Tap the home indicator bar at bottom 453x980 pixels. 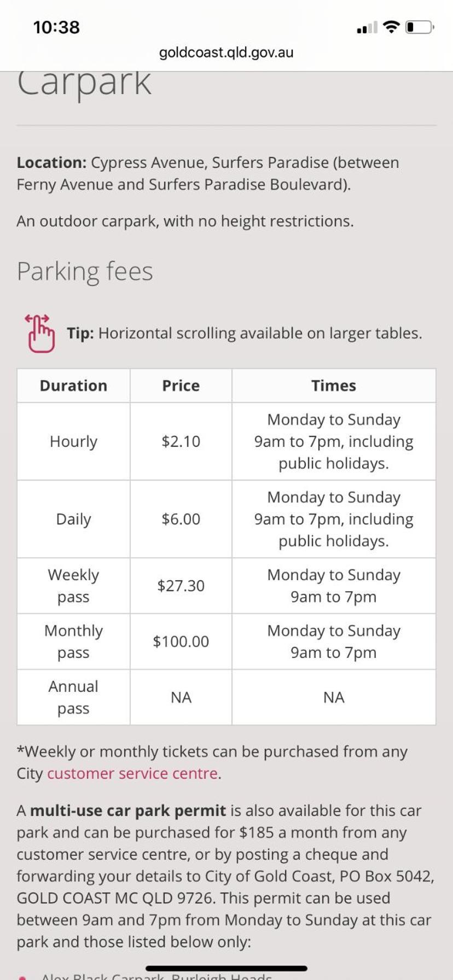(226, 969)
